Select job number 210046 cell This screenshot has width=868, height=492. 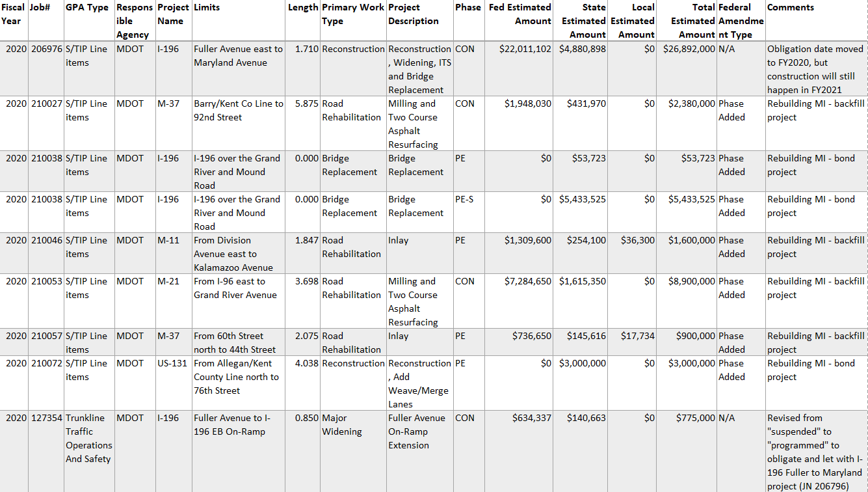coord(46,254)
